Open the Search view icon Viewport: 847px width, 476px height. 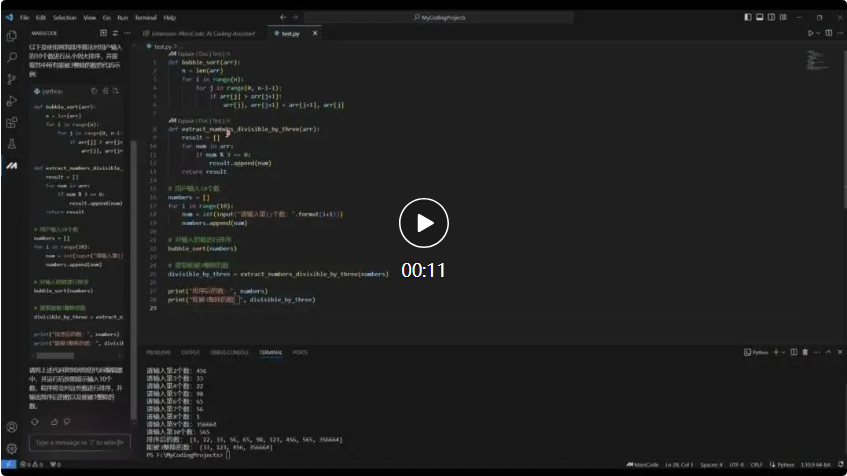pos(11,59)
